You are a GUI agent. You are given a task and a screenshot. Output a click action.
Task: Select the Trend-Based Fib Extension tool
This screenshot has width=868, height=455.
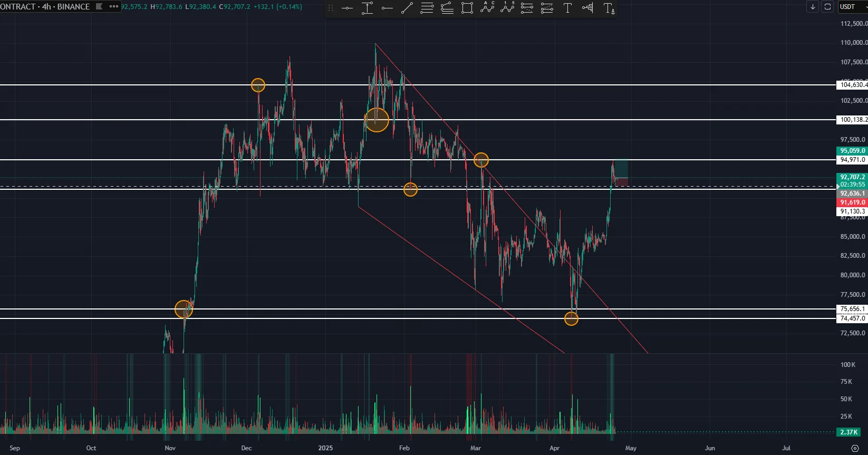447,8
